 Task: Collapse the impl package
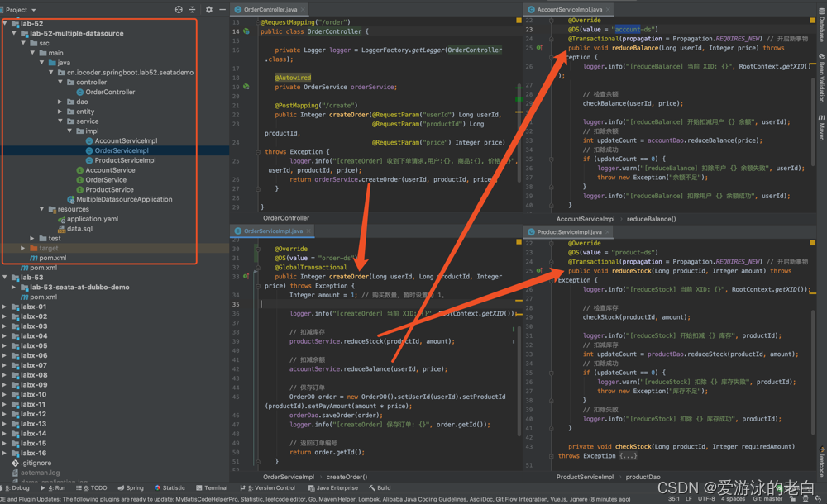click(x=69, y=131)
